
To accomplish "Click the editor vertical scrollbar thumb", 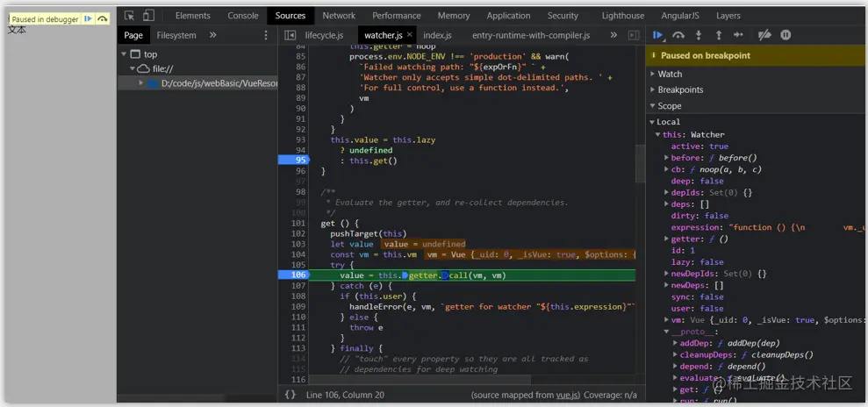I will [x=640, y=164].
